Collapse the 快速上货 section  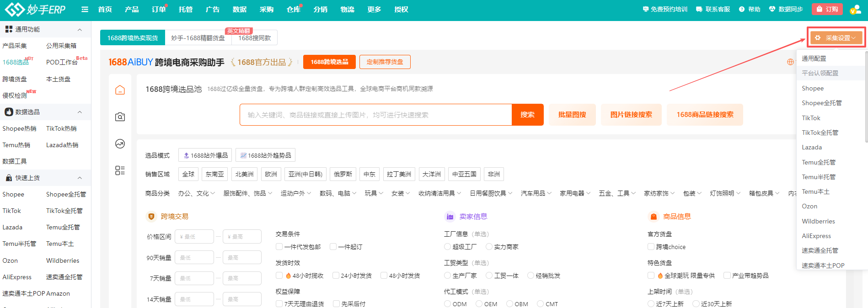80,178
